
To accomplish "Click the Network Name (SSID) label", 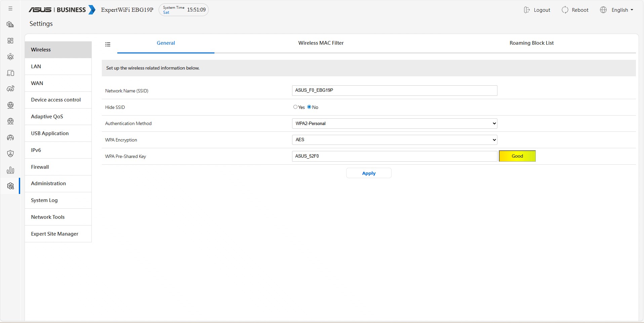I will (127, 91).
